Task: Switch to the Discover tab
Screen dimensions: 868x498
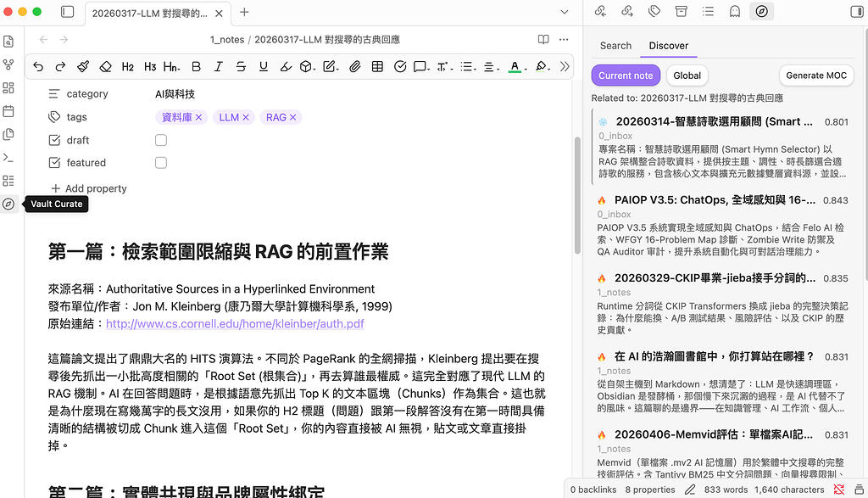Action: click(669, 46)
